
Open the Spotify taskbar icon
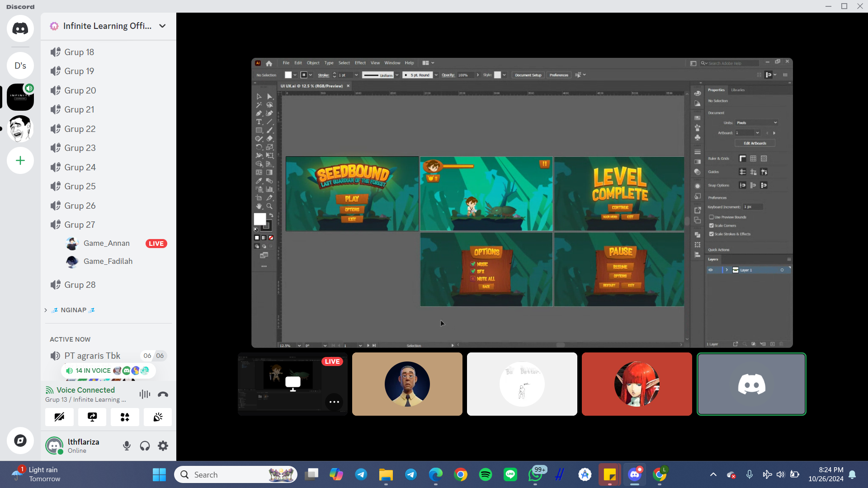pyautogui.click(x=486, y=474)
